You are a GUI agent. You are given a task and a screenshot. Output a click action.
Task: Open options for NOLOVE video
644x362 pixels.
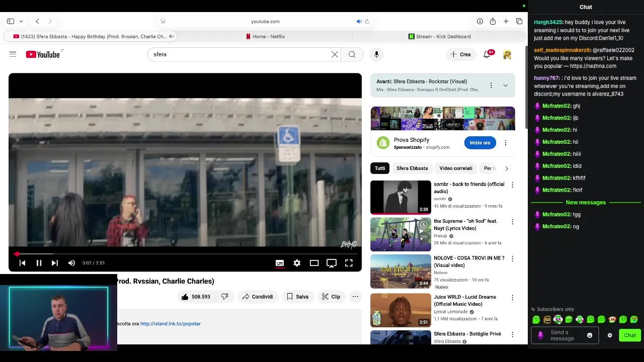pos(512,258)
